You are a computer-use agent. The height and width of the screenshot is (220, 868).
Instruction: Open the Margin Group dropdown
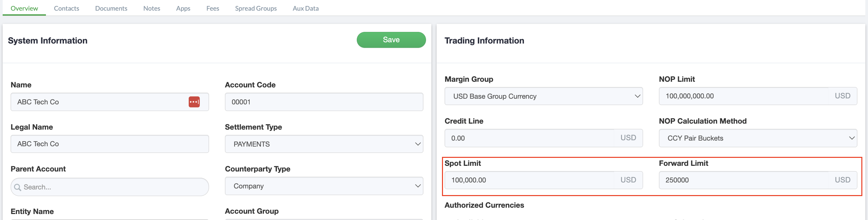tap(543, 96)
